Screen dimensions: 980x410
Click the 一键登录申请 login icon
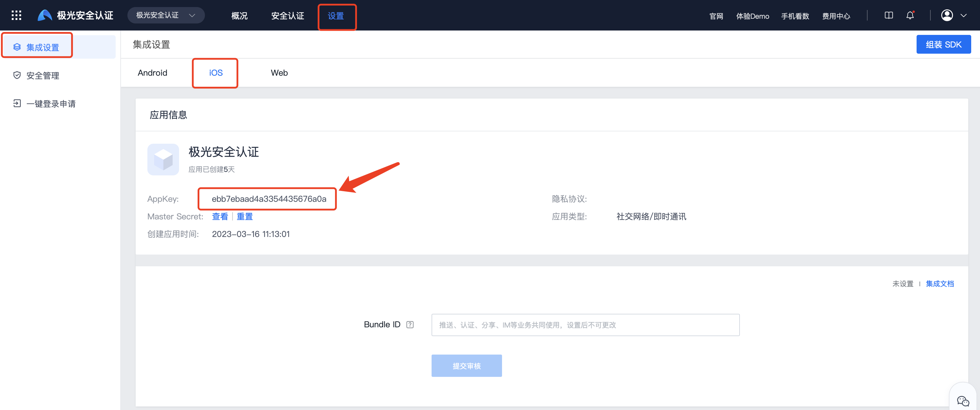tap(17, 103)
